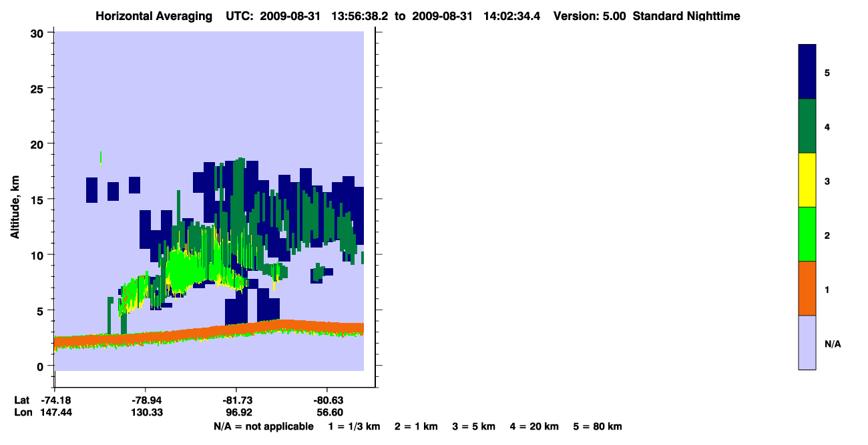Click the dark blue colorbar segment labeled 5

pyautogui.click(x=807, y=71)
